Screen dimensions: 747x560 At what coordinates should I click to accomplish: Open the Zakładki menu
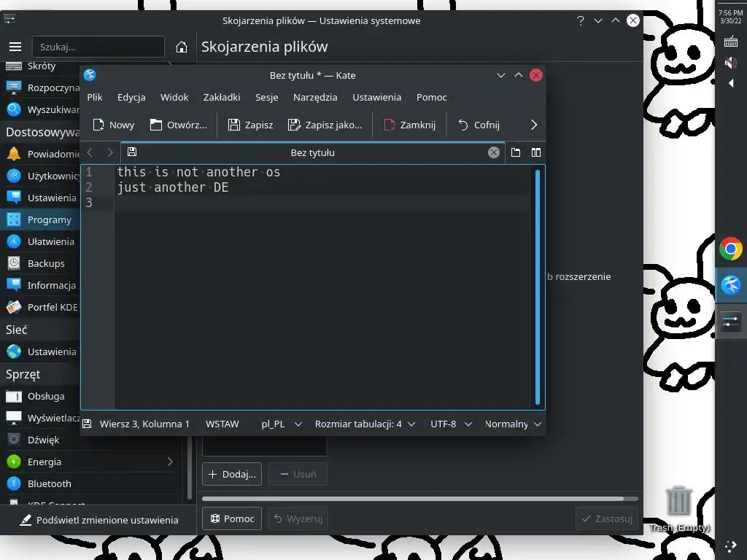tap(222, 97)
